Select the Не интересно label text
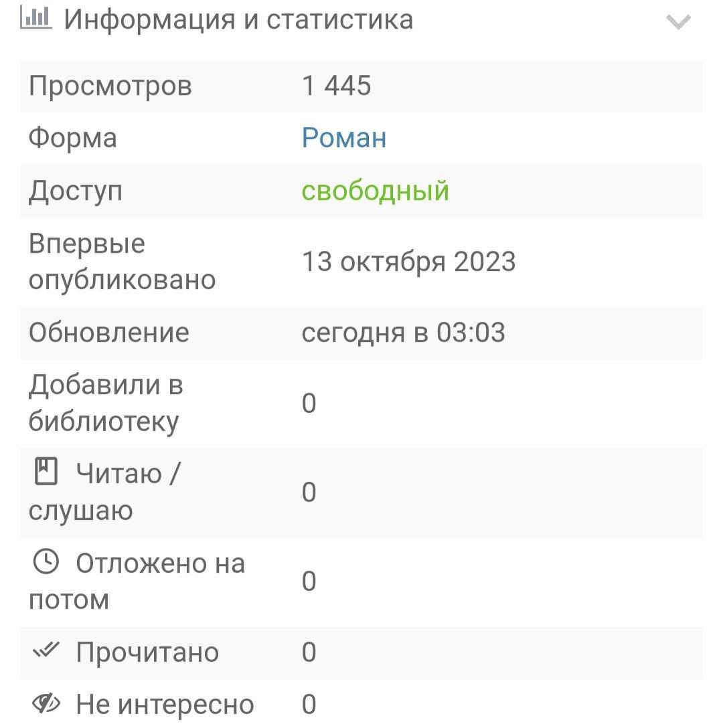The image size is (723, 728). point(165,705)
